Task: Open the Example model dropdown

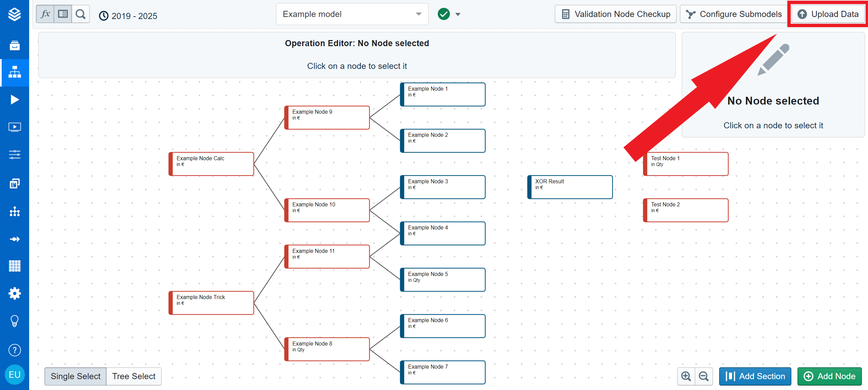Action: click(352, 14)
